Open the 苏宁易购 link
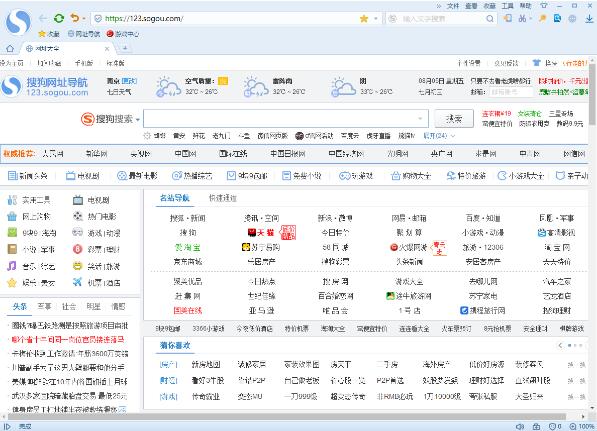This screenshot has height=431, width=597. coord(261,247)
